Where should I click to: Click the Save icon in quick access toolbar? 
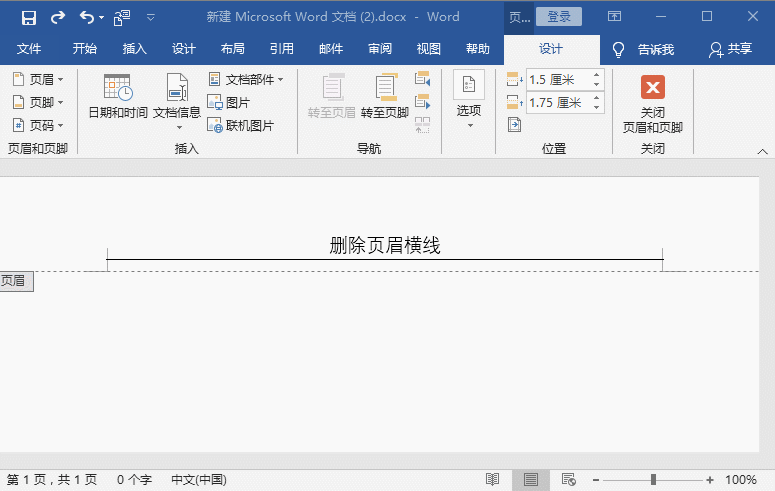pos(29,18)
